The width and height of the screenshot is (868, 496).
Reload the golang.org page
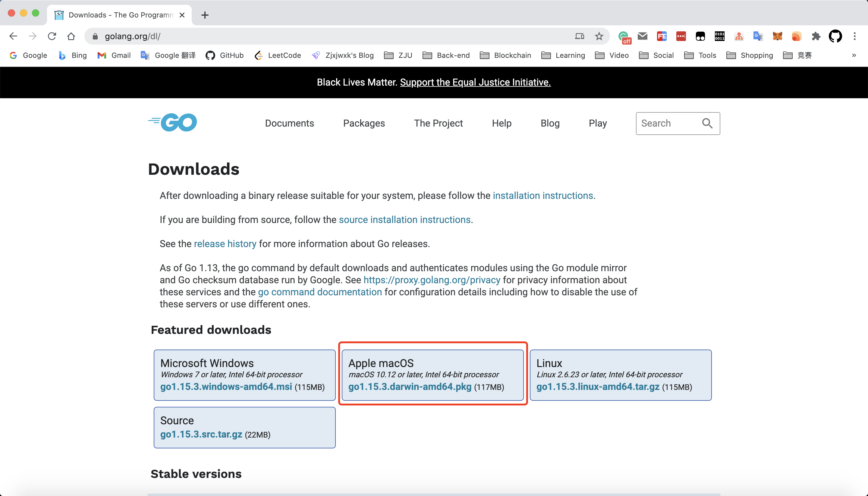(52, 36)
